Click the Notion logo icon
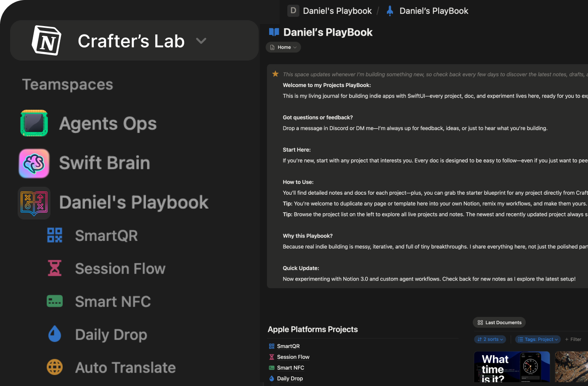Screen dimensions: 588x386 coord(47,41)
